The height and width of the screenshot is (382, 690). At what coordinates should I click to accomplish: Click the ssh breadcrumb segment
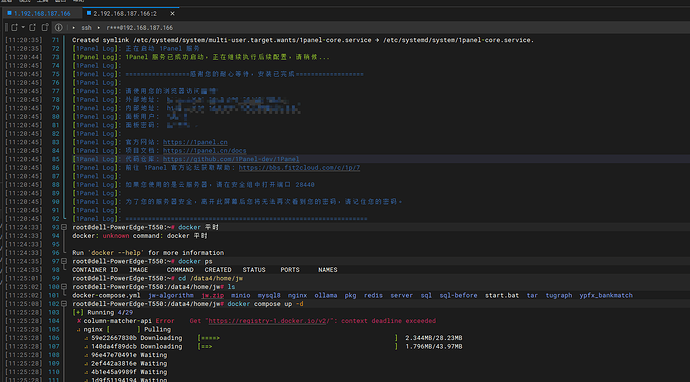(x=86, y=27)
